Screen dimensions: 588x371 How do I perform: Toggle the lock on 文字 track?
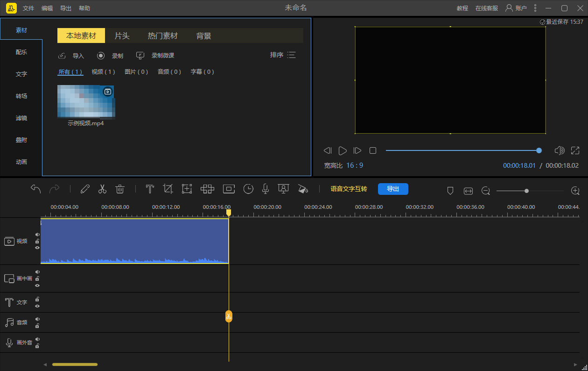(x=37, y=300)
